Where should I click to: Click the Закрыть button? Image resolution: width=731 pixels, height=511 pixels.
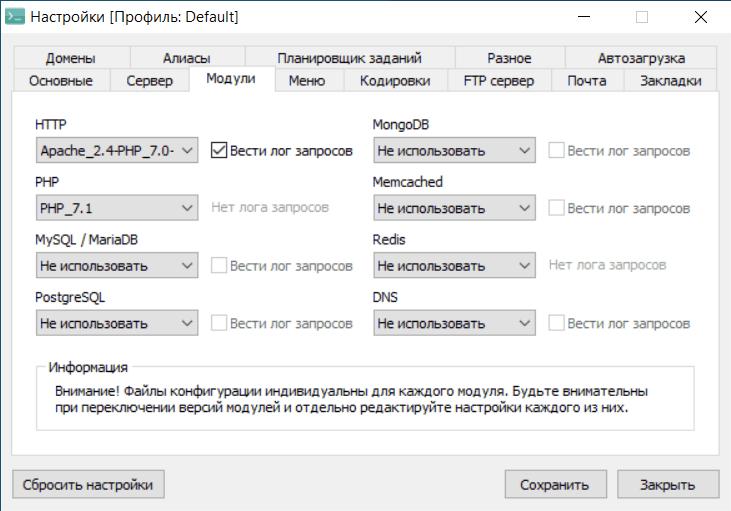tap(668, 485)
